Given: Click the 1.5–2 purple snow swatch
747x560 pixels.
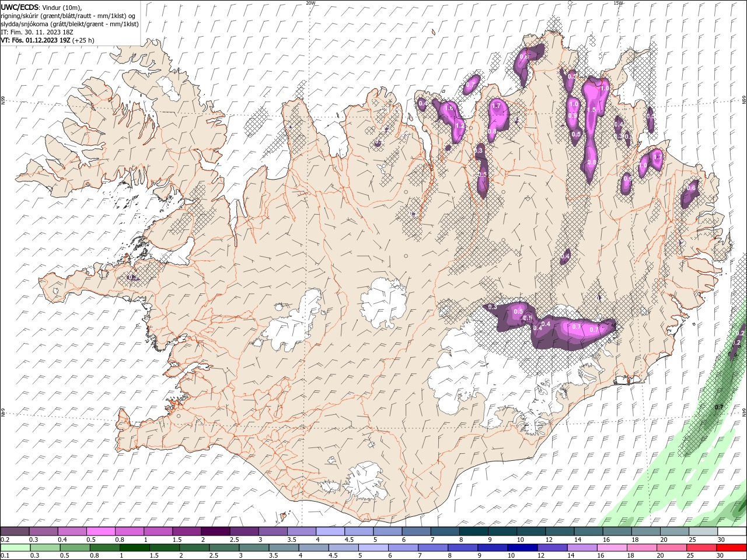Looking at the screenshot, I should 187,531.
